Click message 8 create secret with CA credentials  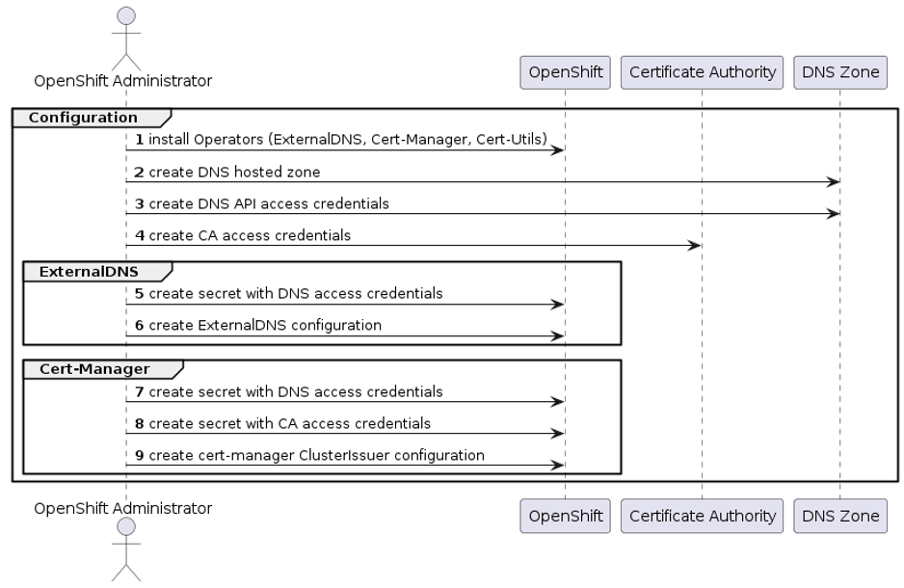(282, 424)
